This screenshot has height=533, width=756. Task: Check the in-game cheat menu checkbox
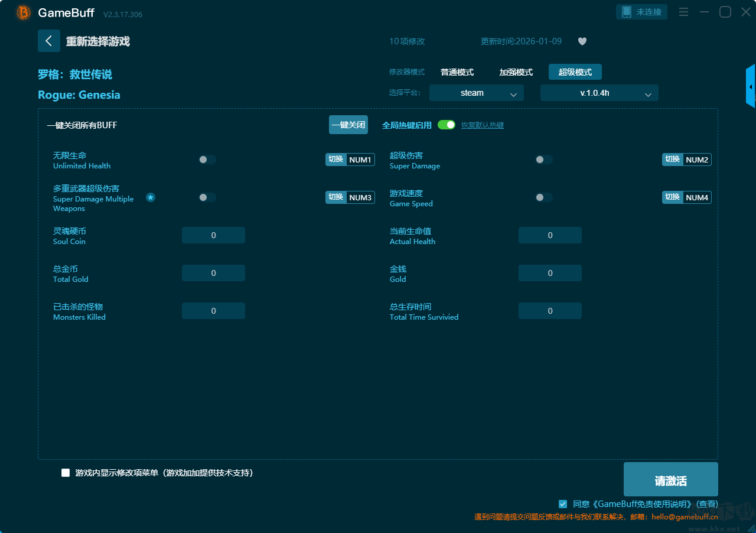66,473
